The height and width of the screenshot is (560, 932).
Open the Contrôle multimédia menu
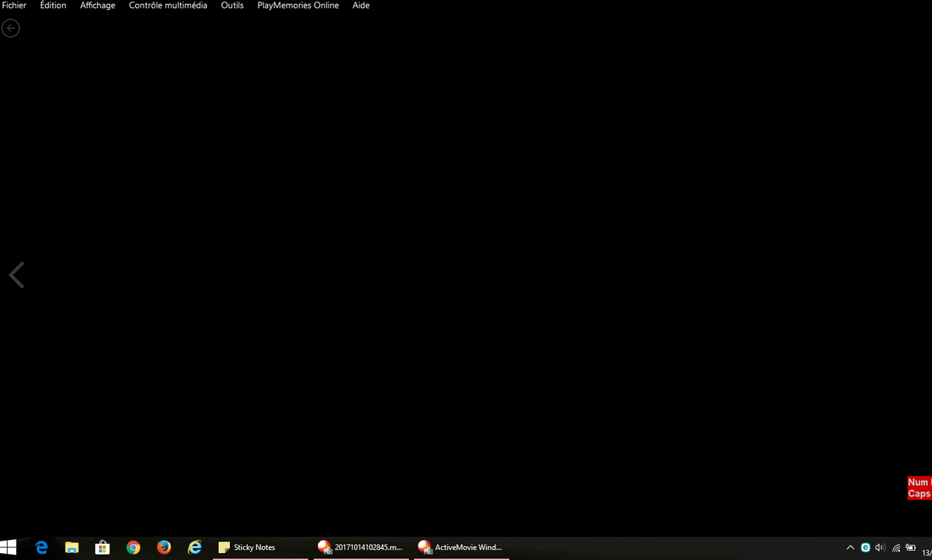point(168,5)
